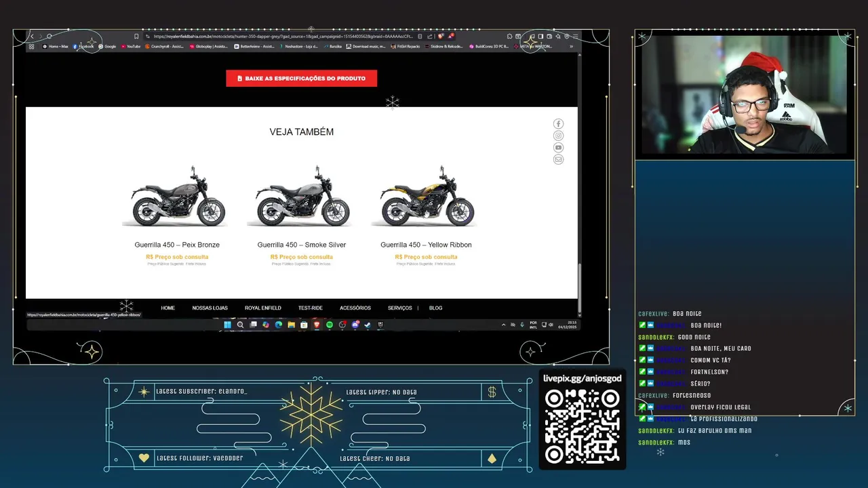Open the Windows Start button
This screenshot has height=488, width=868.
click(228, 325)
